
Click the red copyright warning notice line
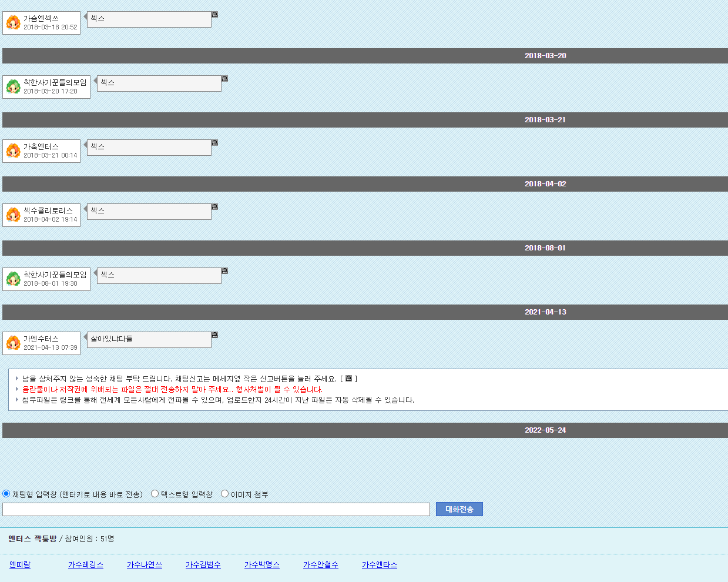click(172, 389)
